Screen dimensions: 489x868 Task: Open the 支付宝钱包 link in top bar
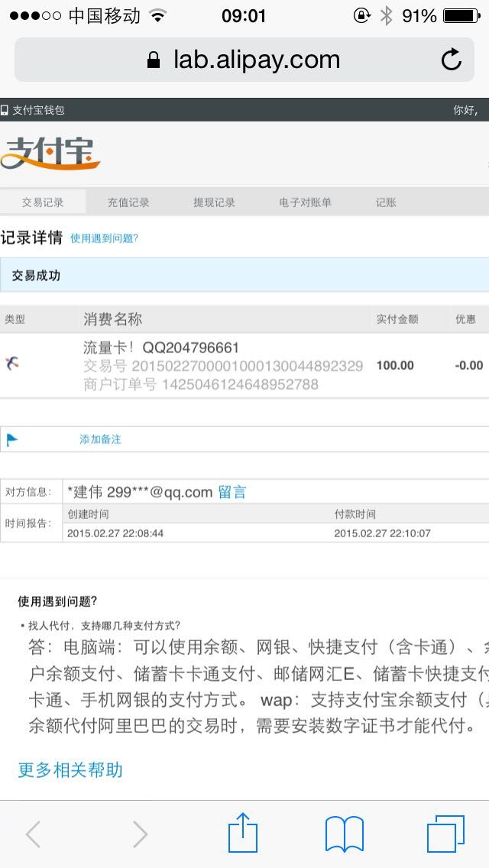pyautogui.click(x=38, y=110)
